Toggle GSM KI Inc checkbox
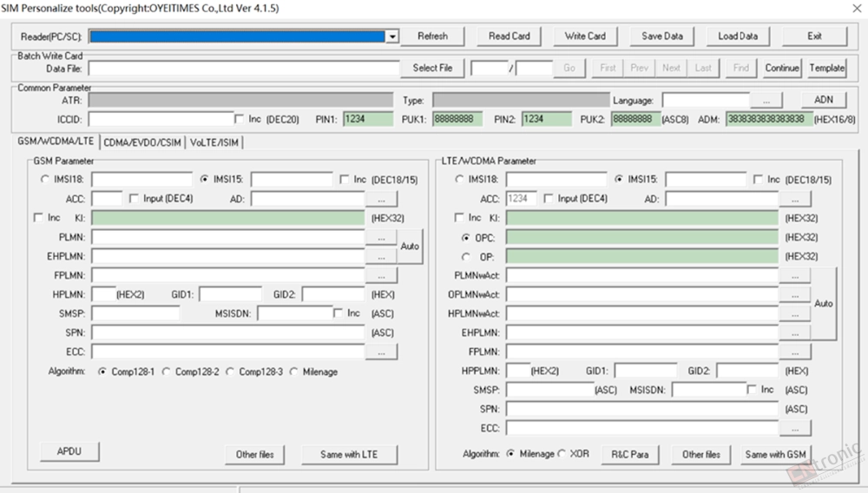Image resolution: width=868 pixels, height=493 pixels. [38, 218]
